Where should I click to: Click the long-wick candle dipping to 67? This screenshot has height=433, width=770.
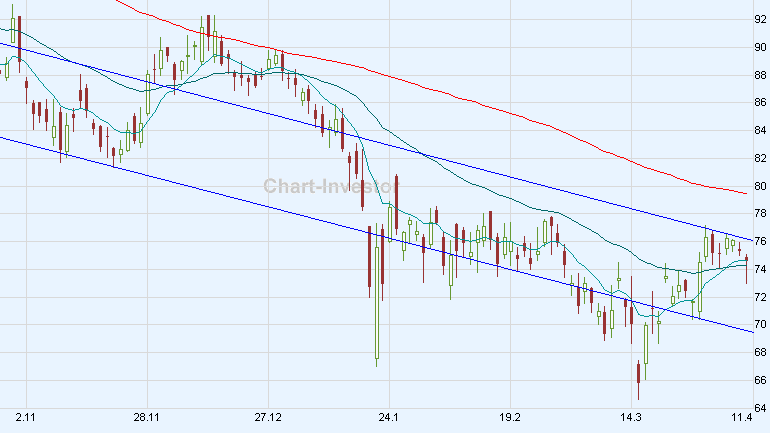coord(378,330)
